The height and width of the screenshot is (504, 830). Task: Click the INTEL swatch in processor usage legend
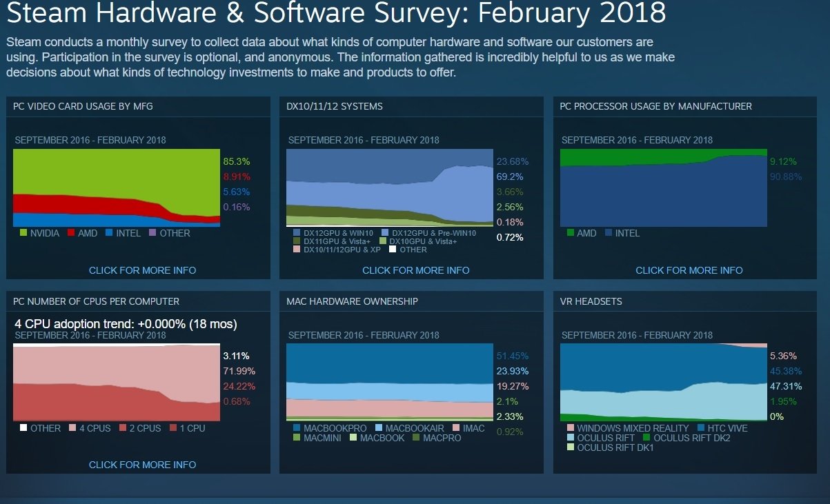pos(609,233)
